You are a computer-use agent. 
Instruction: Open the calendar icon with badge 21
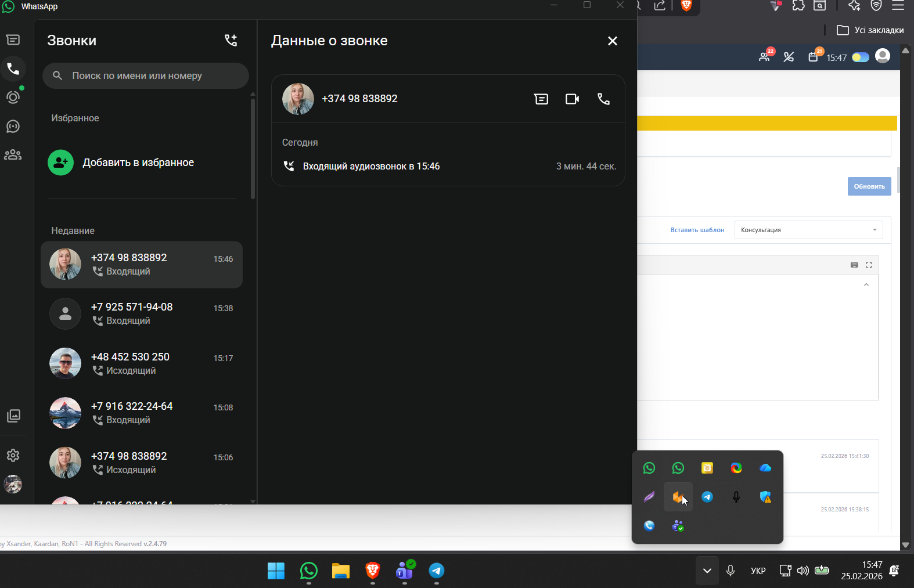coord(815,56)
